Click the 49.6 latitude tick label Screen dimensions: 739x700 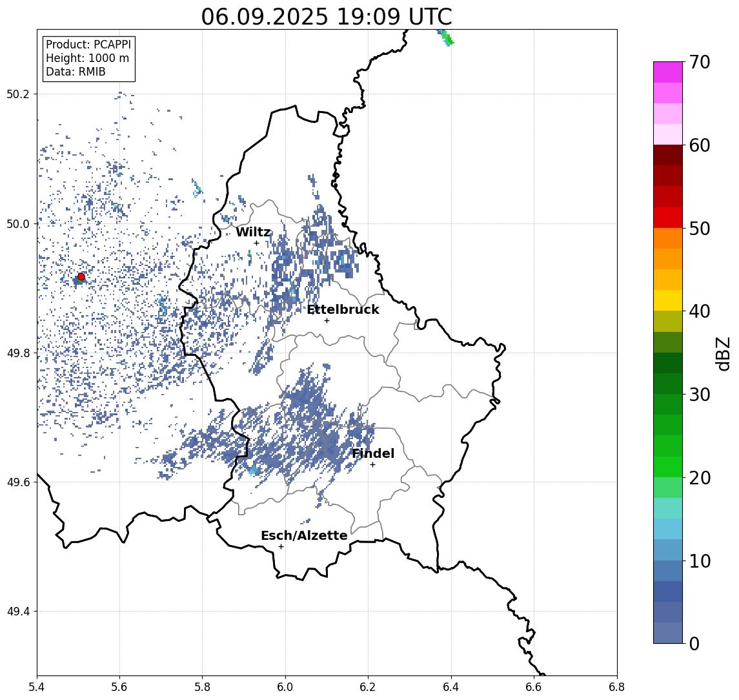point(18,482)
